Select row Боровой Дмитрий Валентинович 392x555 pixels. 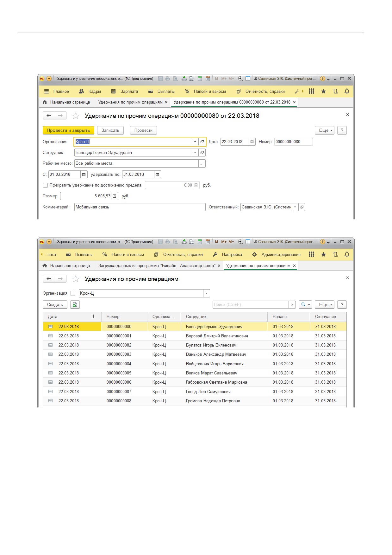pos(195,336)
